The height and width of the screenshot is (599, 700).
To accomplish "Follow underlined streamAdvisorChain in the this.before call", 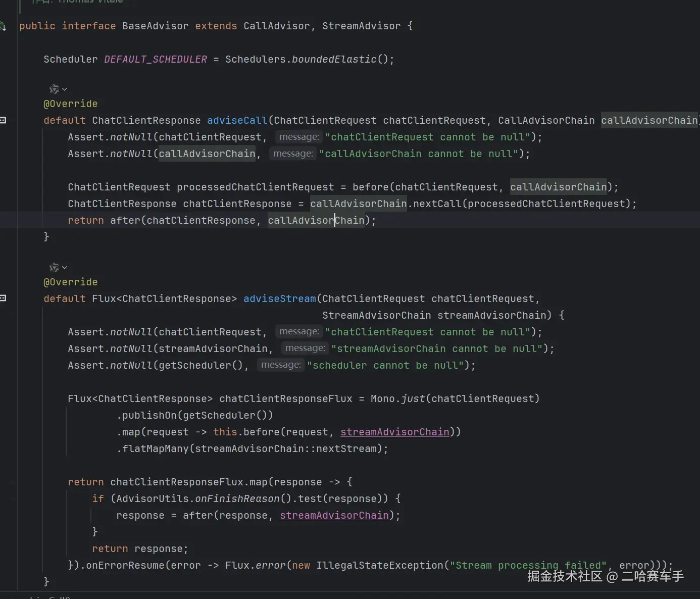I will [395, 432].
